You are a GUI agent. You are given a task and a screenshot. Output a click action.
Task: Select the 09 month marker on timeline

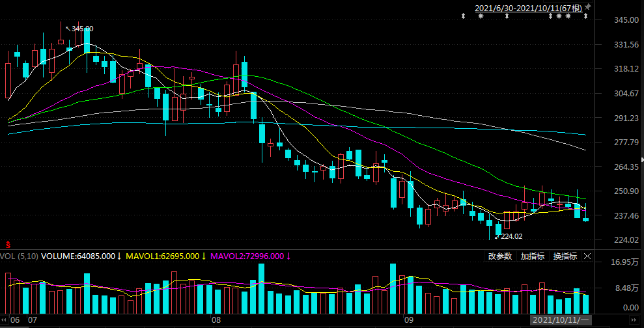coord(409,320)
